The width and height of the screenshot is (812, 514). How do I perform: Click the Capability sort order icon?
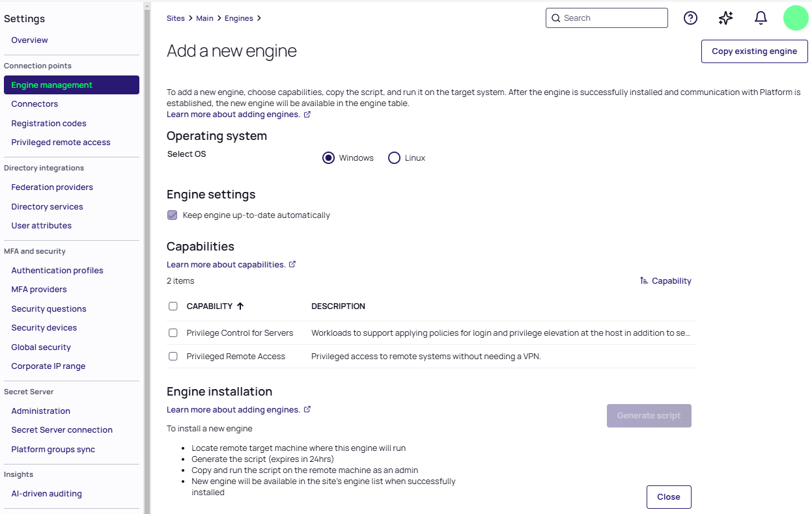[643, 281]
